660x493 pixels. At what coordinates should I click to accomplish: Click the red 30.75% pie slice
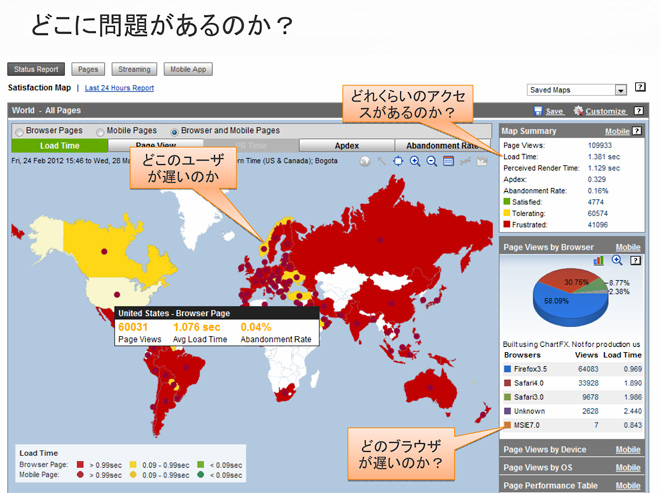coord(570,280)
